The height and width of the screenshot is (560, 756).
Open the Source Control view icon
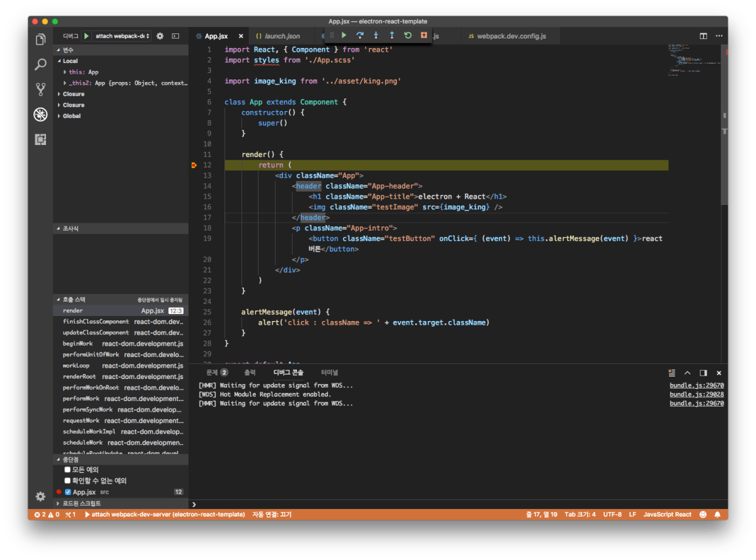[40, 90]
